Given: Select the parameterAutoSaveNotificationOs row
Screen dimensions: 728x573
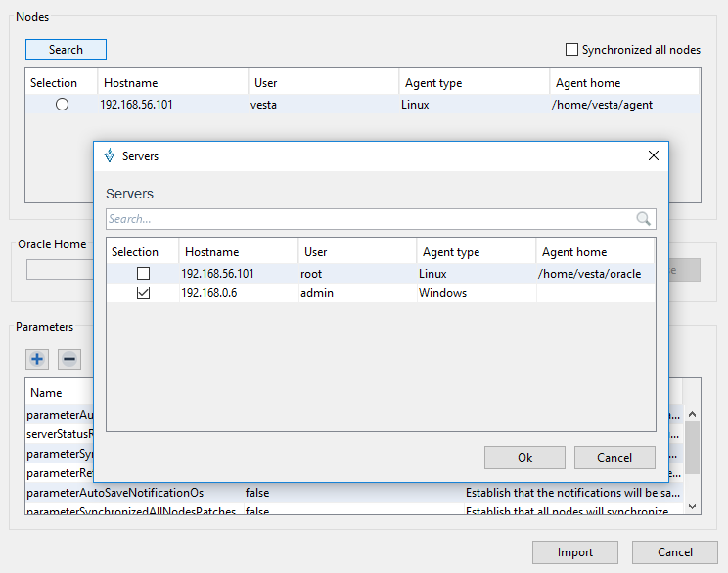Looking at the screenshot, I should [115, 493].
